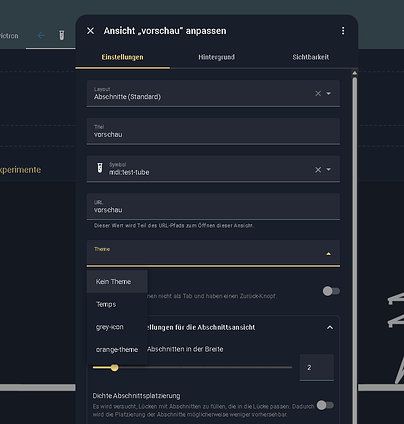This screenshot has width=404, height=424.
Task: Open the Layout dropdown arrow
Action: (x=329, y=94)
